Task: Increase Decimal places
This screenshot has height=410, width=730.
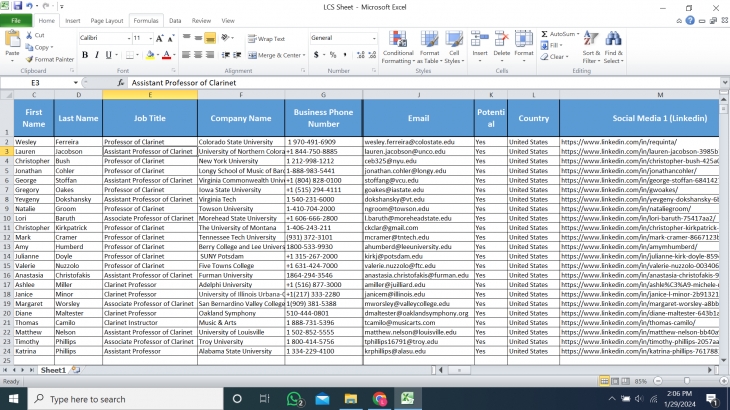Action: (x=360, y=55)
